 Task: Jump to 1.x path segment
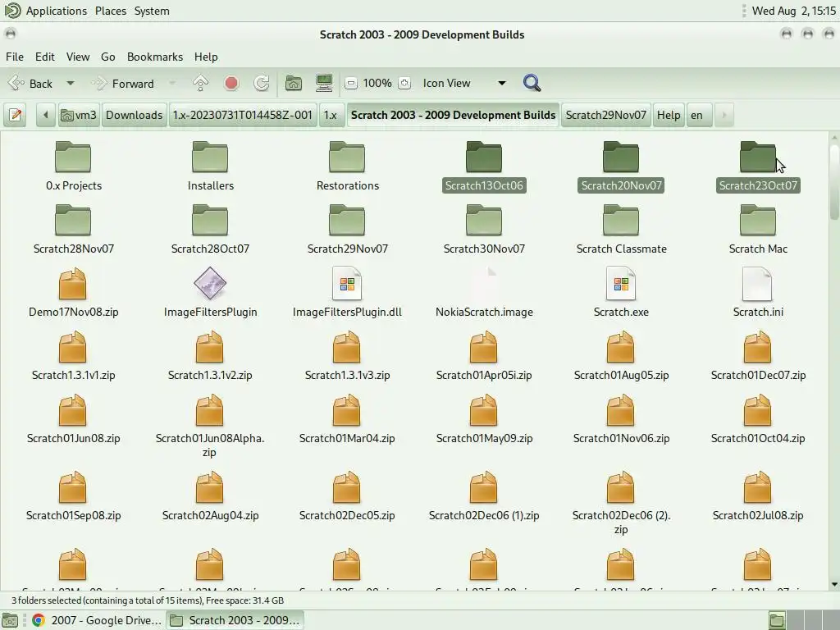(331, 115)
